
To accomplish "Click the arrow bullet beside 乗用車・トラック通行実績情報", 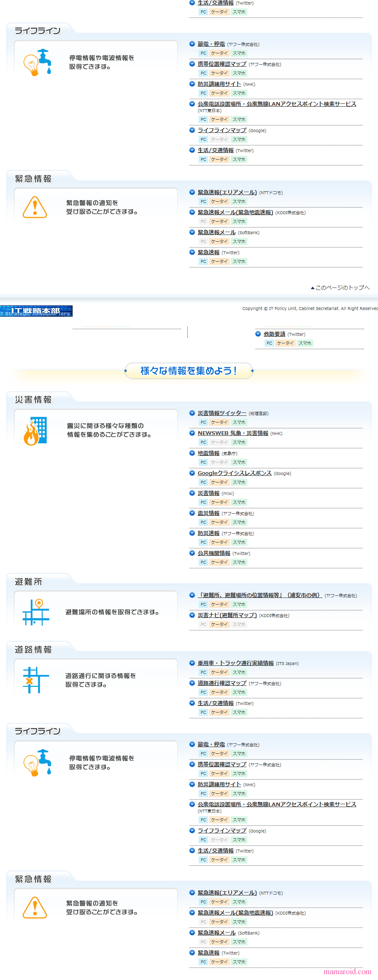I will pyautogui.click(x=192, y=663).
